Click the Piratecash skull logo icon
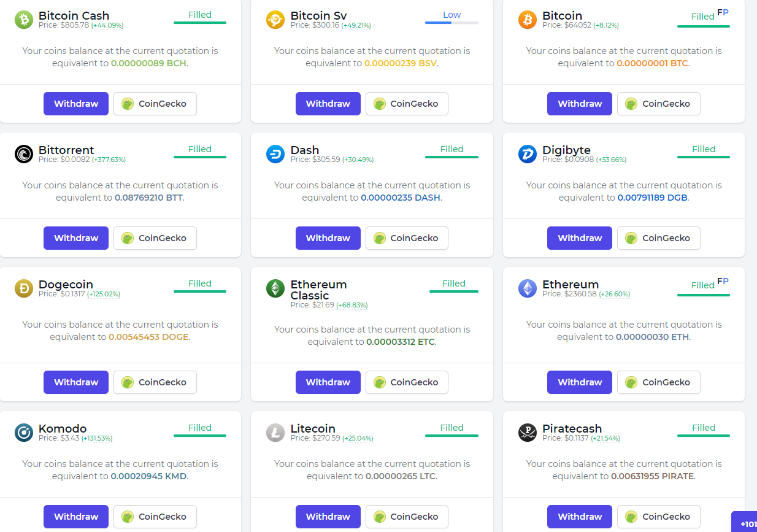 [x=528, y=433]
